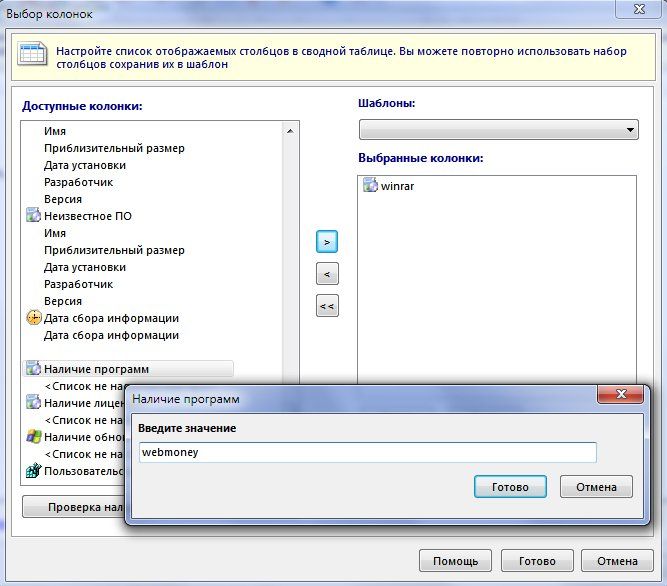Select the Неизвестное ПО group icon

coord(32,216)
